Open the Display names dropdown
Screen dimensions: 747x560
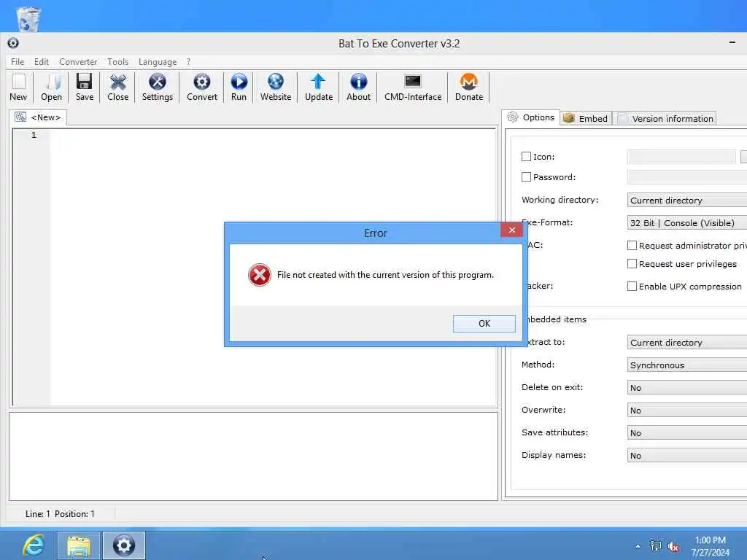(687, 456)
